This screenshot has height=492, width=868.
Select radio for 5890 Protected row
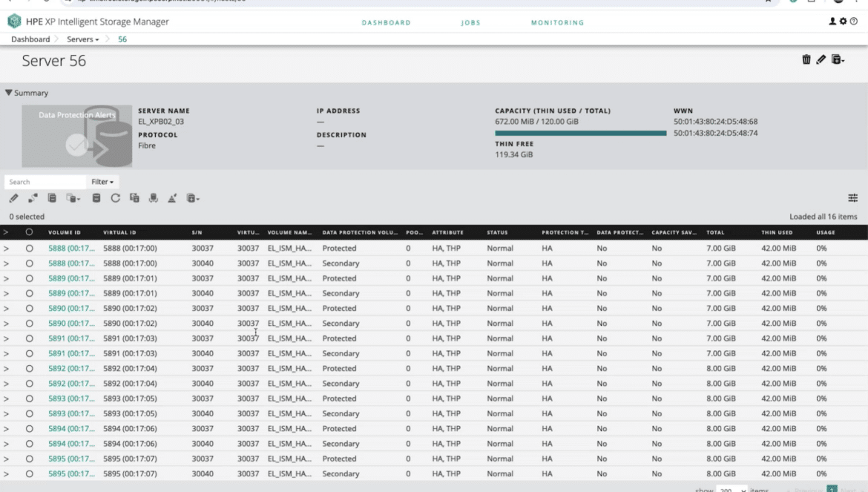click(30, 308)
